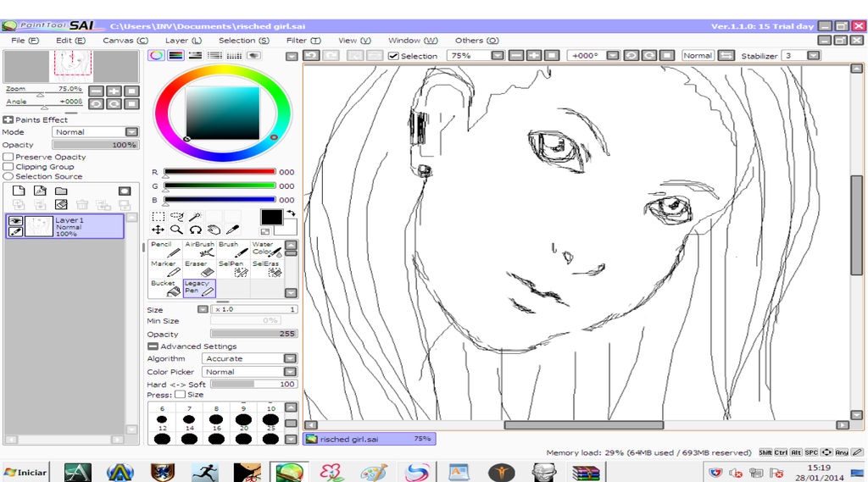Choose the Bucket fill tool
The image size is (868, 482).
165,288
